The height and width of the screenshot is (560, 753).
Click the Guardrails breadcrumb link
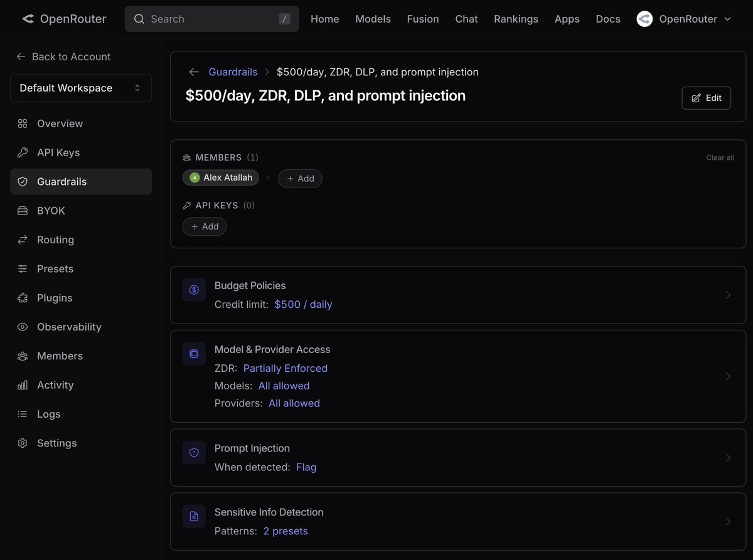[233, 72]
